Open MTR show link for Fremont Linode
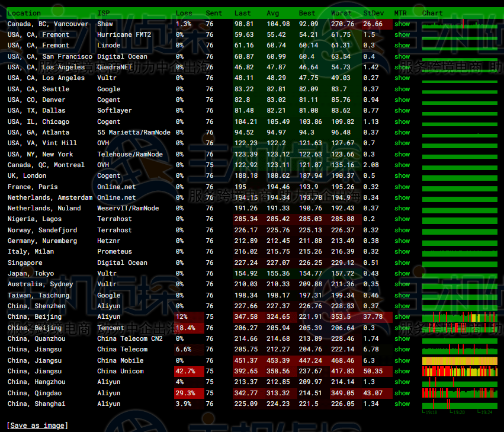Image resolution: width=504 pixels, height=432 pixels. (402, 46)
